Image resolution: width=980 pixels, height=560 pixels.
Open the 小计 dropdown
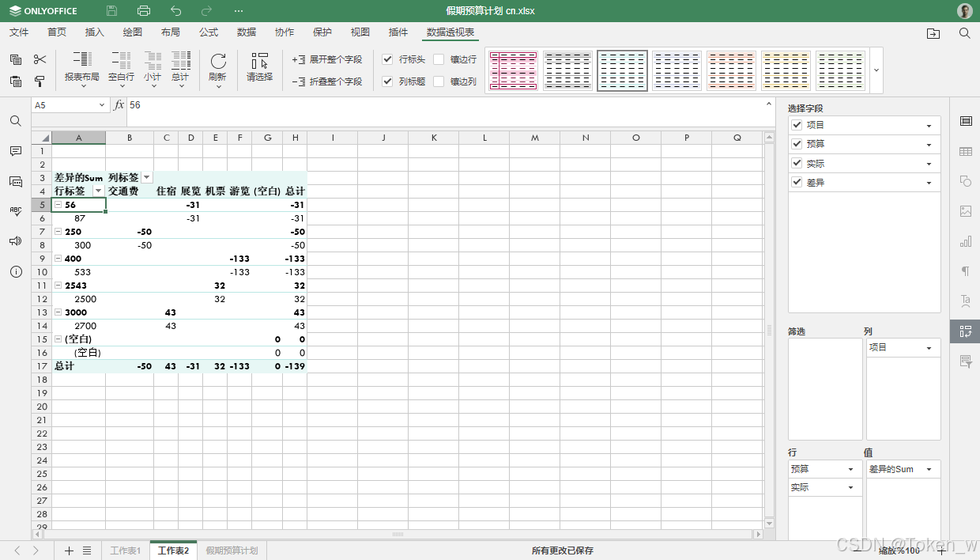tap(153, 69)
